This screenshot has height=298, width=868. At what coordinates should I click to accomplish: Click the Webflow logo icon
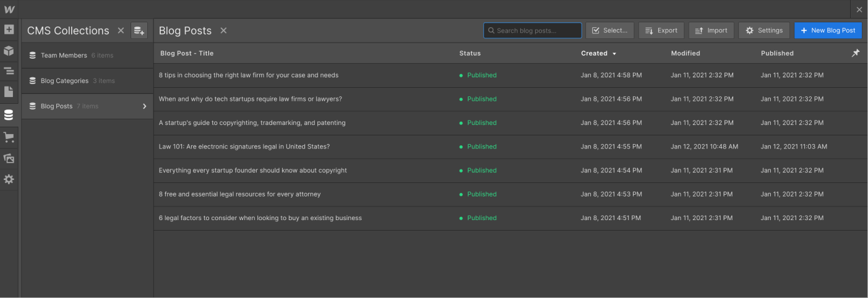[x=9, y=9]
